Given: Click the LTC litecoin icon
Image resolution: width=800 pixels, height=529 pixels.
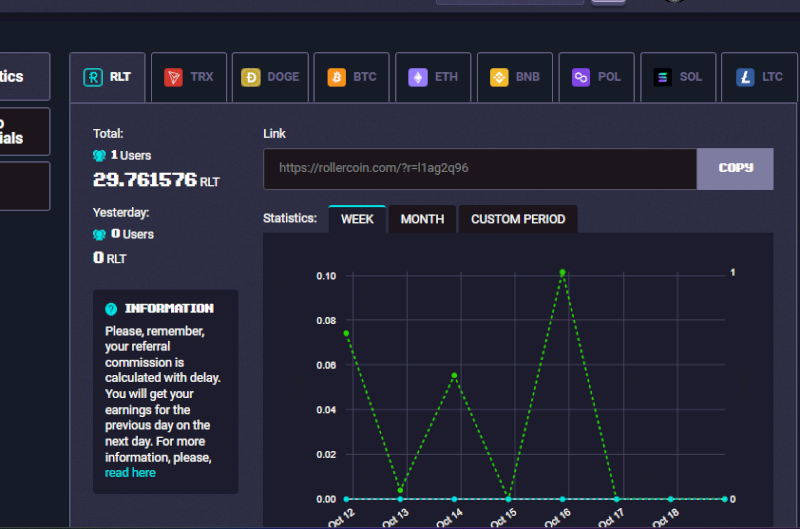Looking at the screenshot, I should coord(744,77).
